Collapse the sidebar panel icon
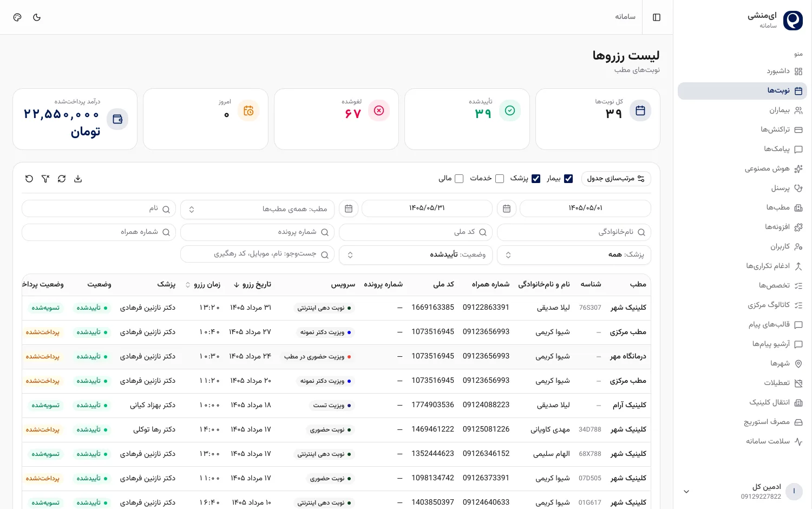Screen dimensions: 812x509 point(657,17)
